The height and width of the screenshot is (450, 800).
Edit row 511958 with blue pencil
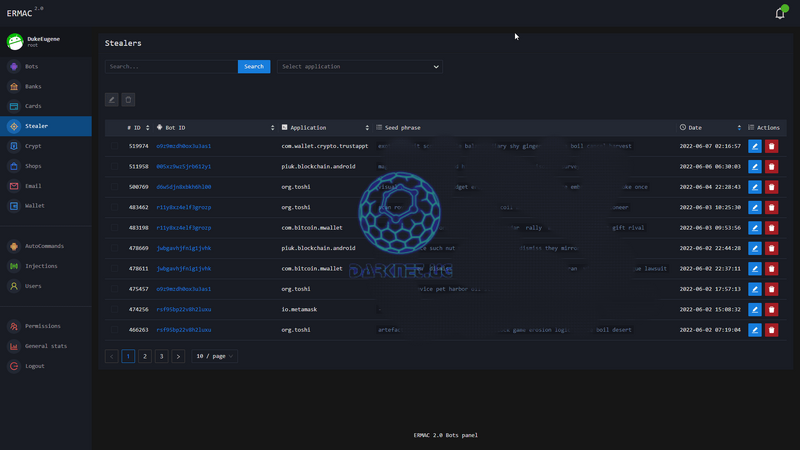(x=755, y=166)
